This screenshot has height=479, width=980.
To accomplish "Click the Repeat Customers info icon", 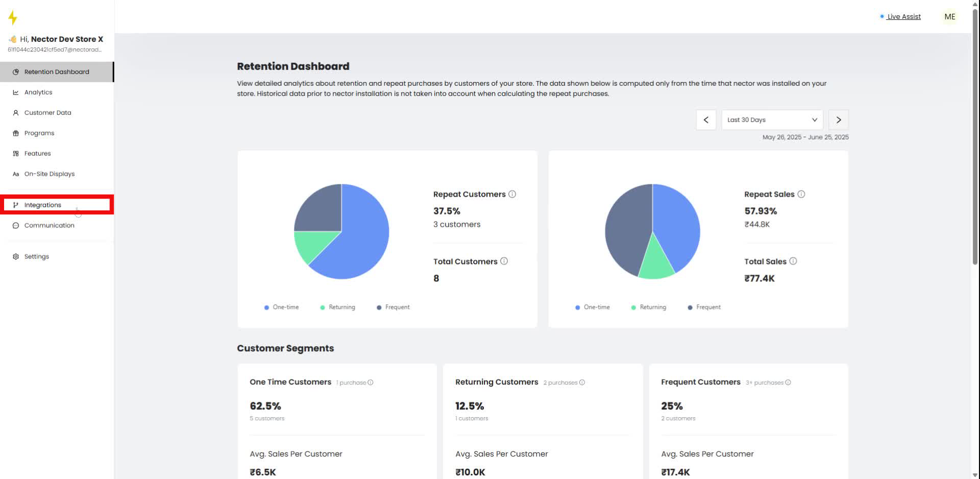I will click(512, 194).
